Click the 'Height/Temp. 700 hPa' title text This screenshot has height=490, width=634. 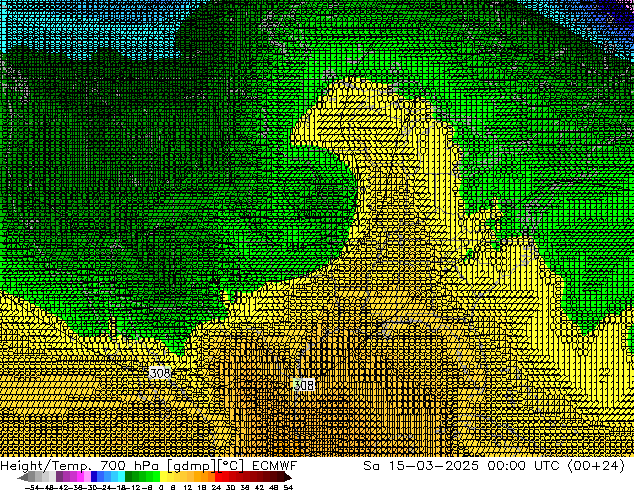79,465
